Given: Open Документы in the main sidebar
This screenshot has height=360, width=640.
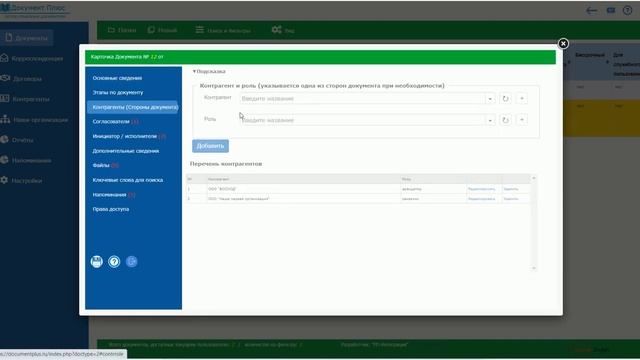Looking at the screenshot, I should pos(27,38).
